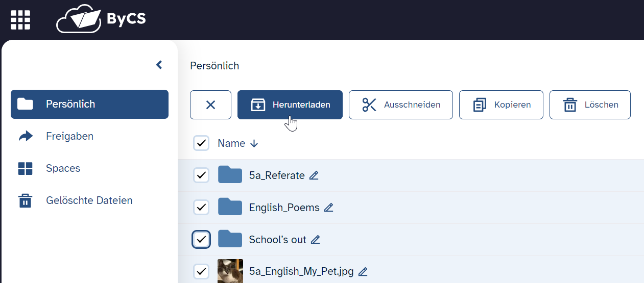Toggle Name column sort order arrow
The width and height of the screenshot is (644, 283).
tap(254, 144)
